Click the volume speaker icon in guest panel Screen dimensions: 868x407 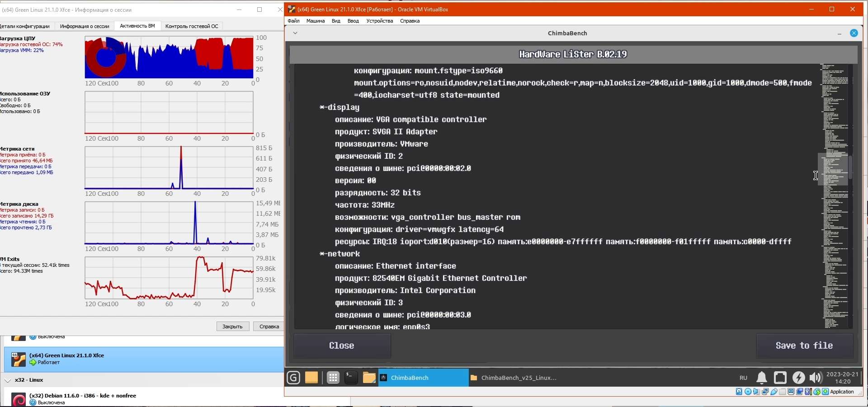816,378
